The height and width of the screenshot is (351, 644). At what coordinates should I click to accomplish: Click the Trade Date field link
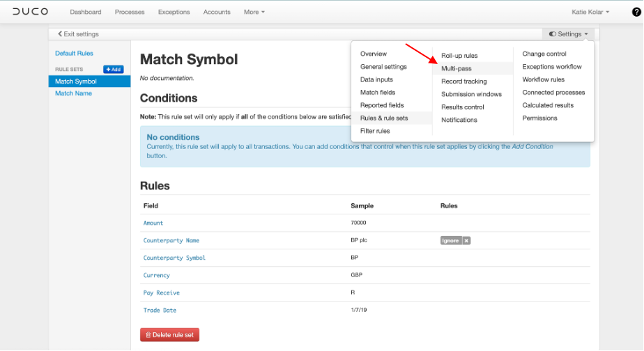click(160, 311)
